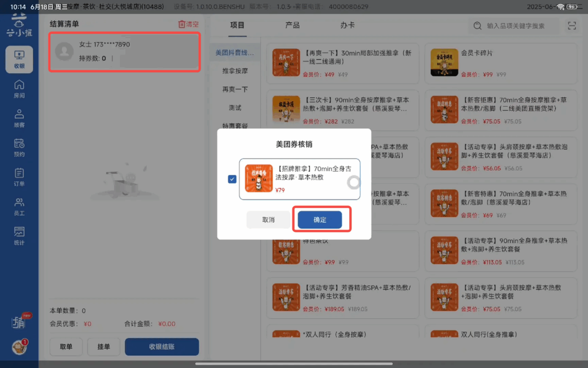Click the customer card 女士 173****7890
The height and width of the screenshot is (368, 588).
point(125,52)
